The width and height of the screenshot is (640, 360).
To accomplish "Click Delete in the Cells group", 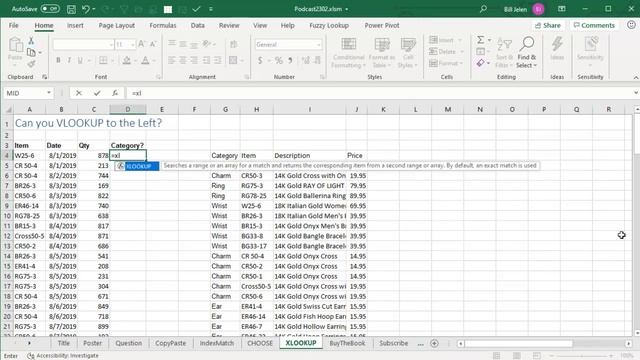I will pos(446,51).
